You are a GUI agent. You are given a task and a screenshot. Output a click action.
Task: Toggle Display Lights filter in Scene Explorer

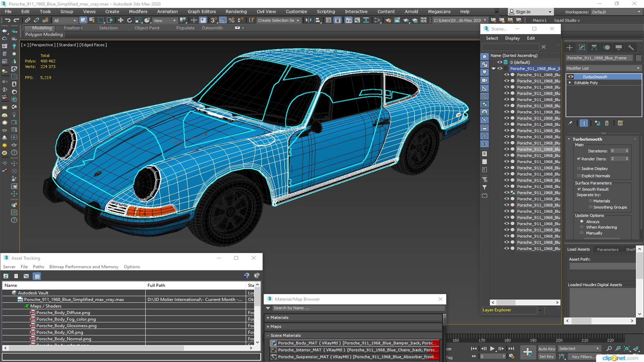(x=484, y=72)
